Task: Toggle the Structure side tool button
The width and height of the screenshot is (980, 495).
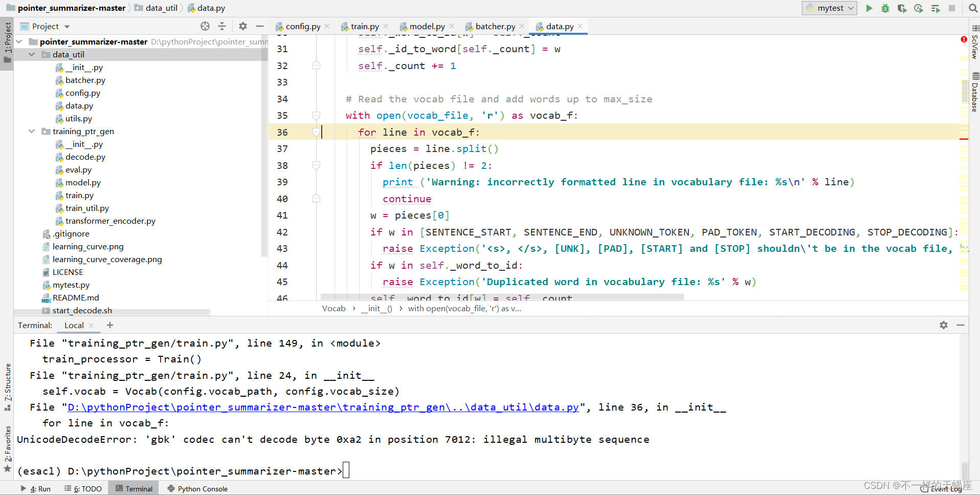Action: 7,387
